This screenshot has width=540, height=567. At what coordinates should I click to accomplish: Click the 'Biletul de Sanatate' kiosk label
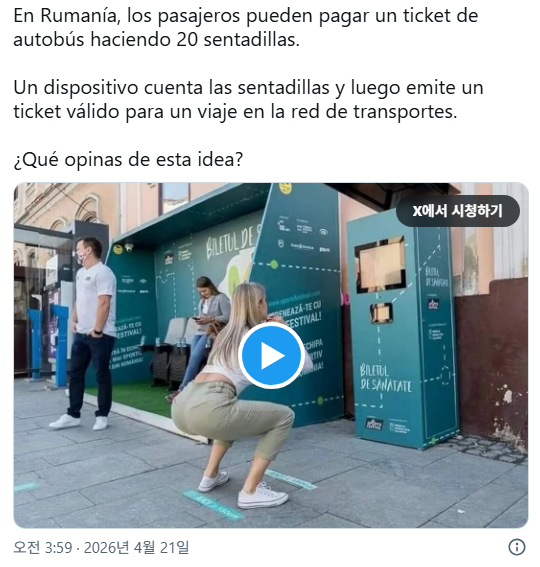point(385,379)
